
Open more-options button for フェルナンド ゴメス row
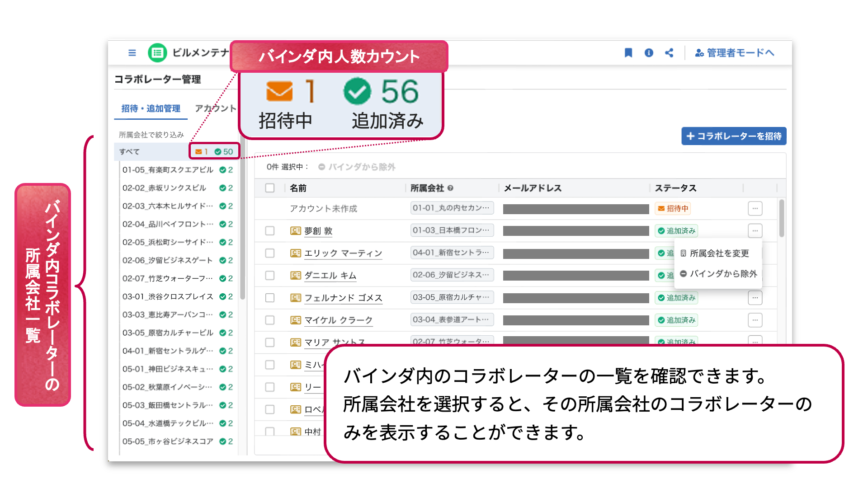(755, 298)
